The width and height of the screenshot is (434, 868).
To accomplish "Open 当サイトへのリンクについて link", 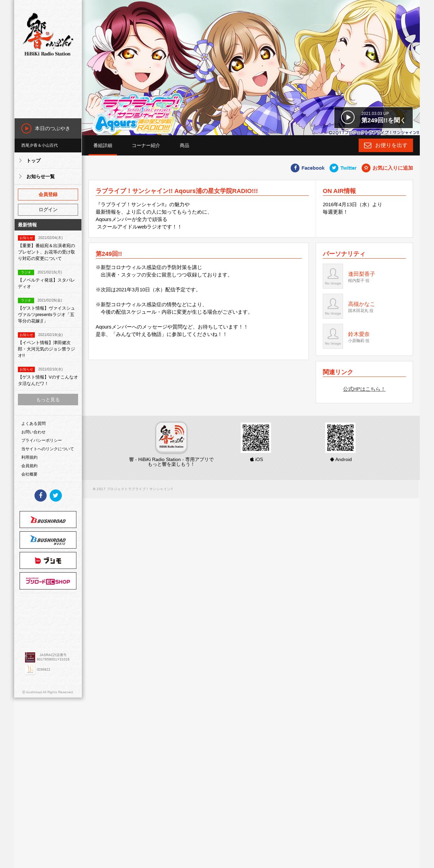I will coord(47,449).
